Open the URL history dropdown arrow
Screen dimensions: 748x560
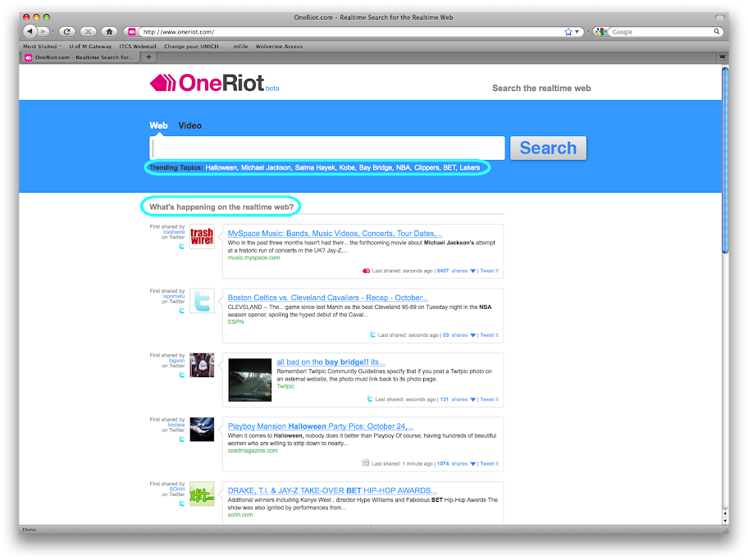[x=577, y=31]
